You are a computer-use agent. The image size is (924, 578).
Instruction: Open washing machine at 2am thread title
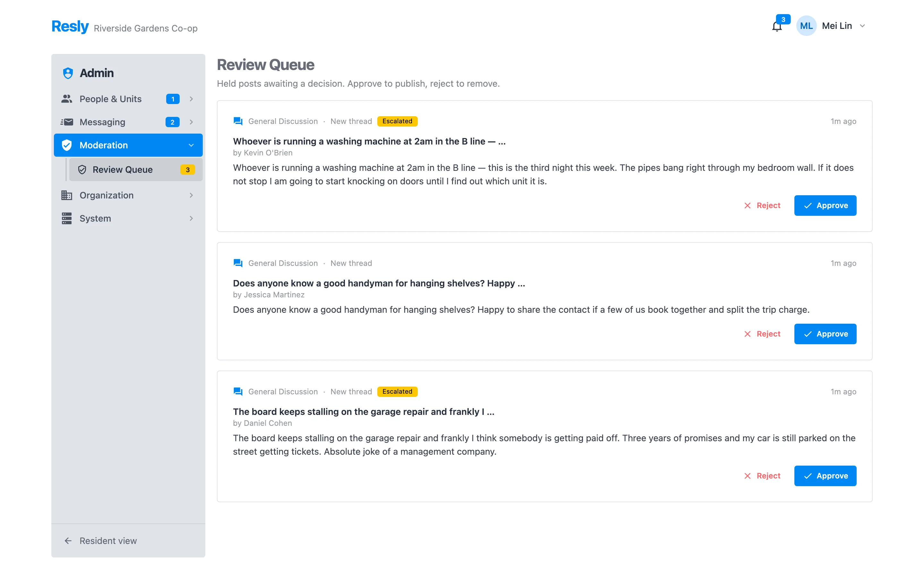369,141
